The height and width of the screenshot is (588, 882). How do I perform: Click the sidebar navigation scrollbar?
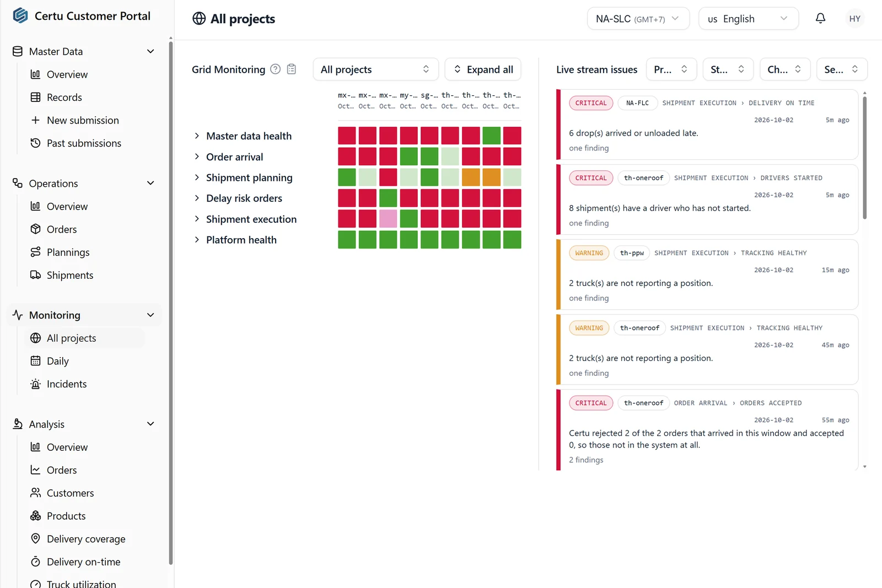click(x=170, y=303)
